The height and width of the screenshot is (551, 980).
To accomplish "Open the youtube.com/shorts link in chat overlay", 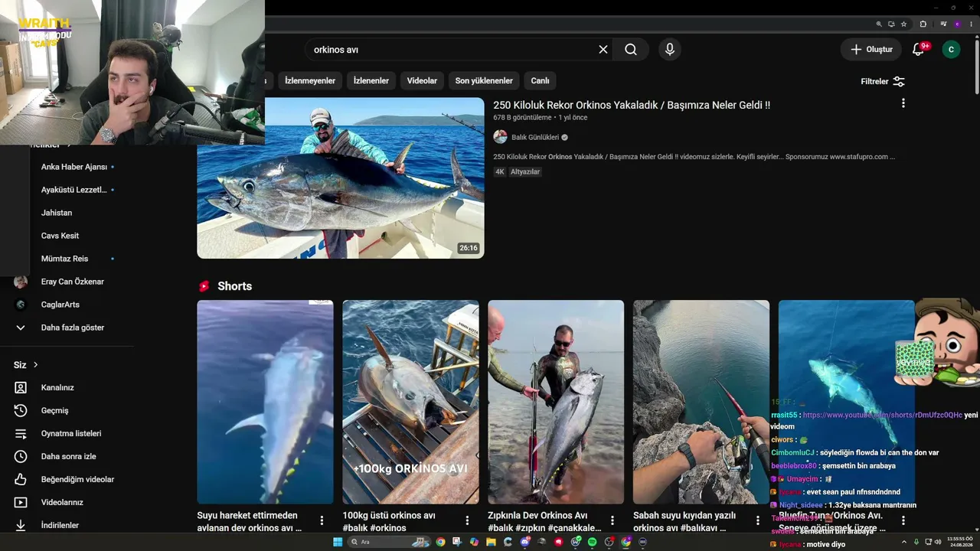I will tap(882, 415).
